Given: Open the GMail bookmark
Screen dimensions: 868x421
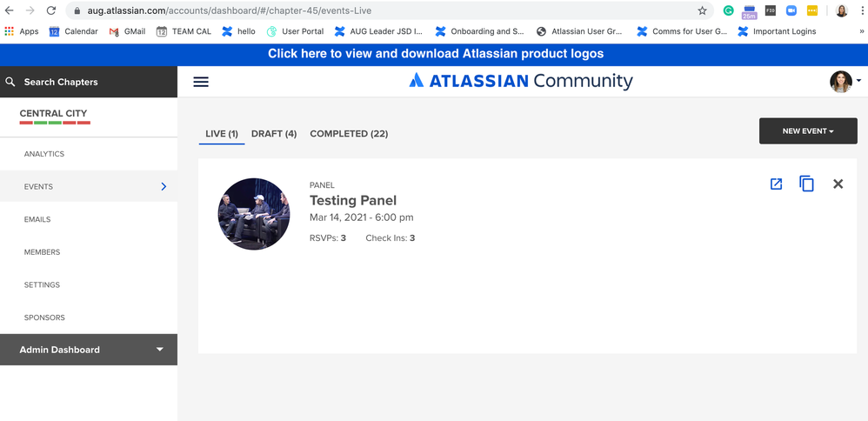Looking at the screenshot, I should (127, 31).
